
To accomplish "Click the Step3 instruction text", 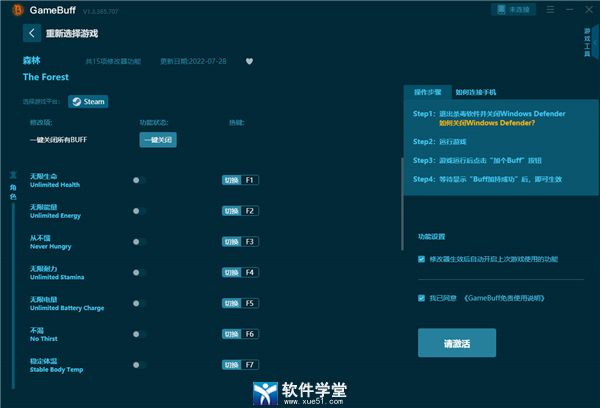I will point(477,160).
